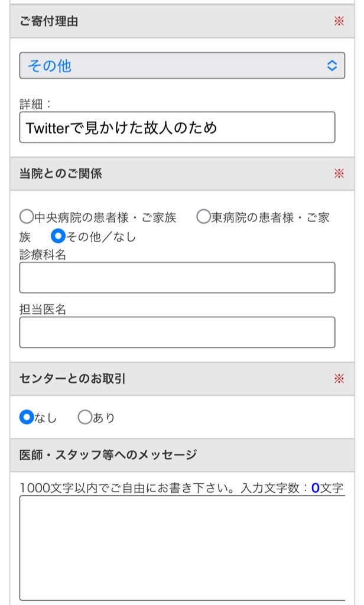Click the chevron on the その他 selector
The height and width of the screenshot is (605, 364).
(331, 66)
